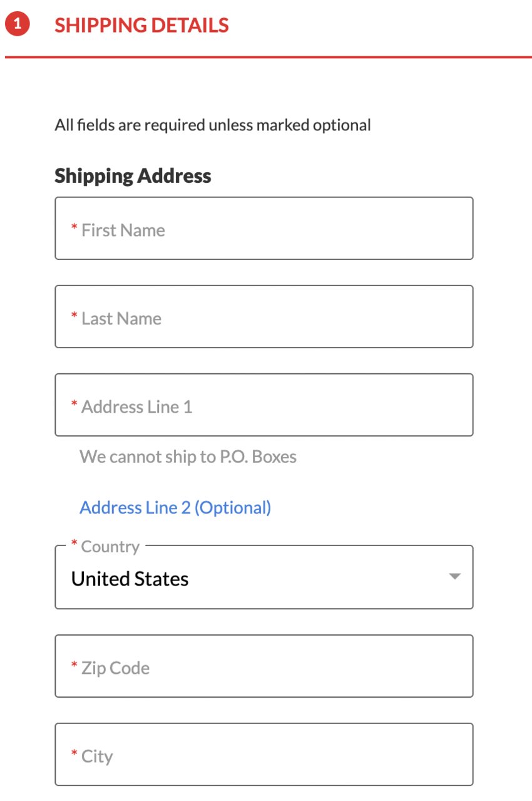The width and height of the screenshot is (532, 801).
Task: Select the SHIPPING DETAILS section header
Action: pyautogui.click(x=141, y=25)
